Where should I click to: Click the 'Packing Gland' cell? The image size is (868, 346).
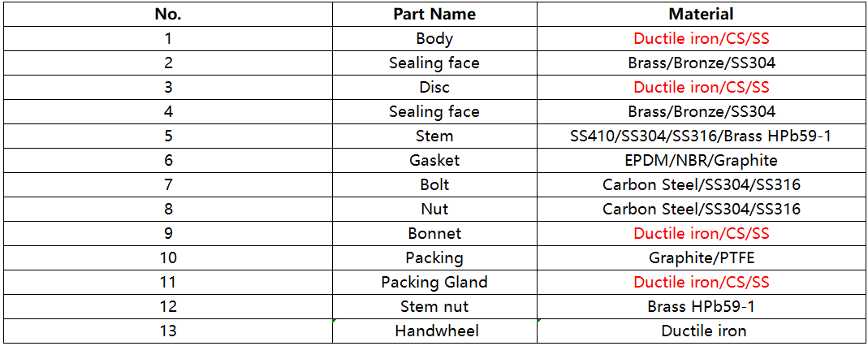pos(434,282)
